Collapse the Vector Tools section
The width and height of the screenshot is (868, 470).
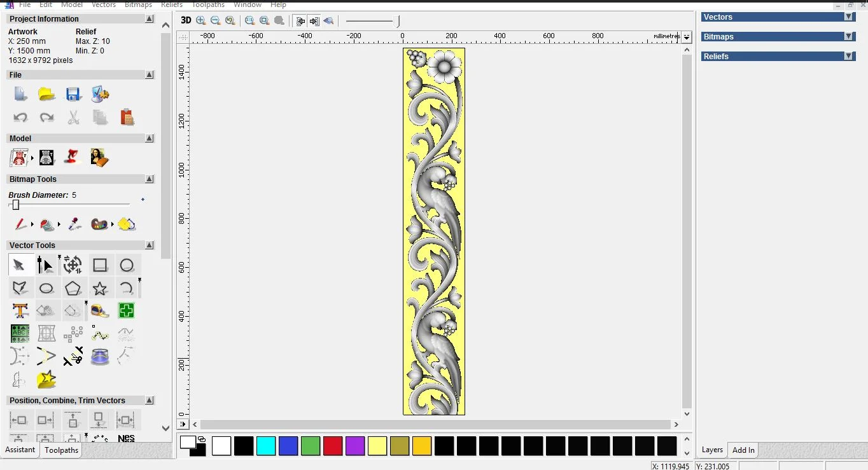(x=150, y=245)
